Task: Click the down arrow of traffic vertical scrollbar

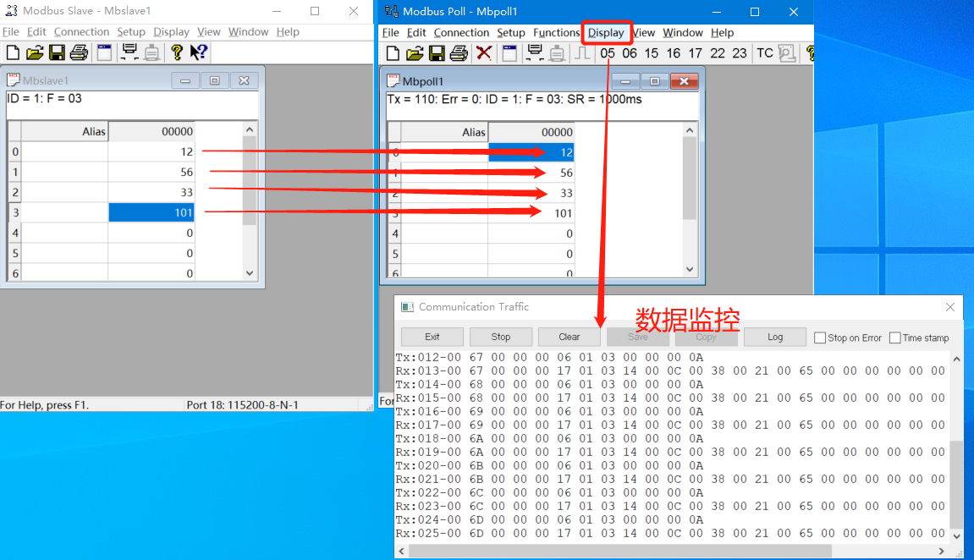Action: tap(956, 536)
